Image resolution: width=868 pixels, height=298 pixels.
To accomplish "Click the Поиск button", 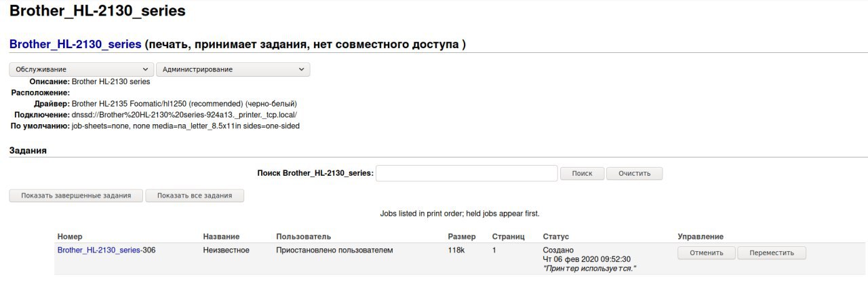I will click(x=582, y=173).
